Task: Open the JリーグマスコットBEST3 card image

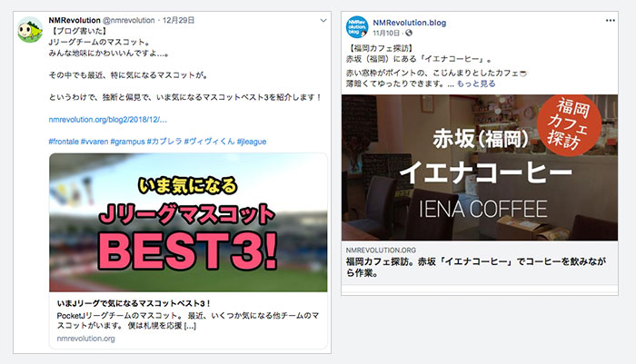Action: (x=188, y=222)
